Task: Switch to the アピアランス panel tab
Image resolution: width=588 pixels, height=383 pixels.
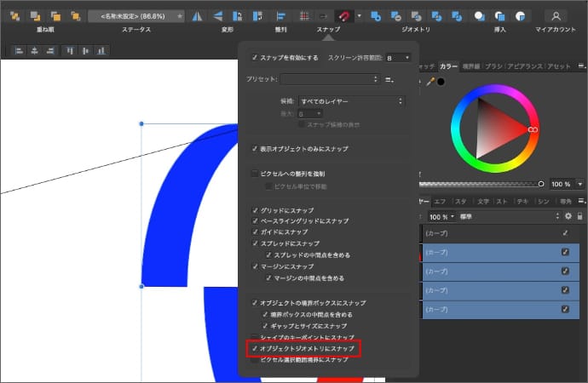Action: coord(523,66)
